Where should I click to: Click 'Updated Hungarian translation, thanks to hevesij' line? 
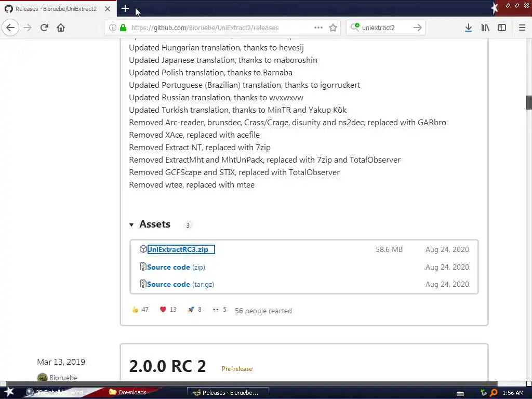click(x=217, y=48)
